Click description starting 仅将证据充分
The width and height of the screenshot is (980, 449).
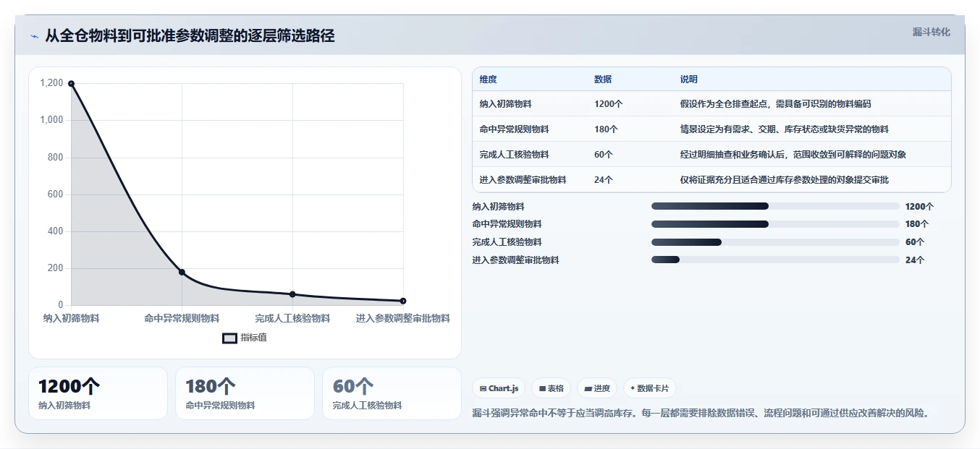[x=784, y=180]
